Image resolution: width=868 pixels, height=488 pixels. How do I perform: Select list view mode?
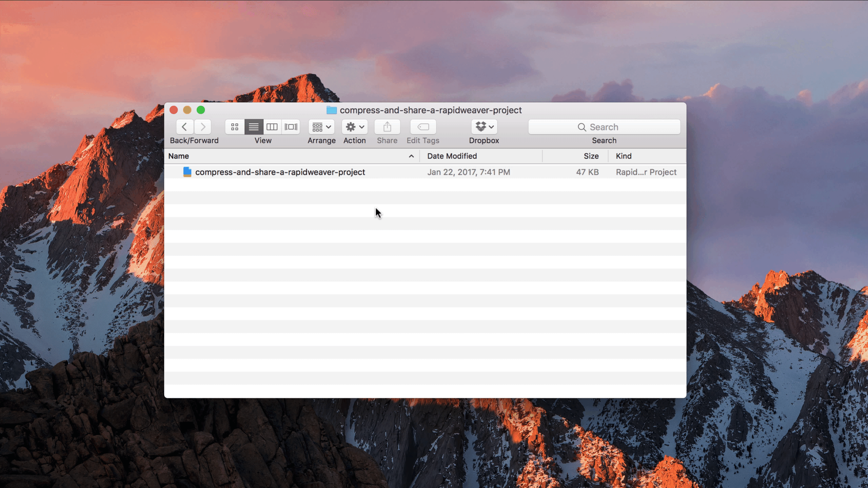pos(254,127)
